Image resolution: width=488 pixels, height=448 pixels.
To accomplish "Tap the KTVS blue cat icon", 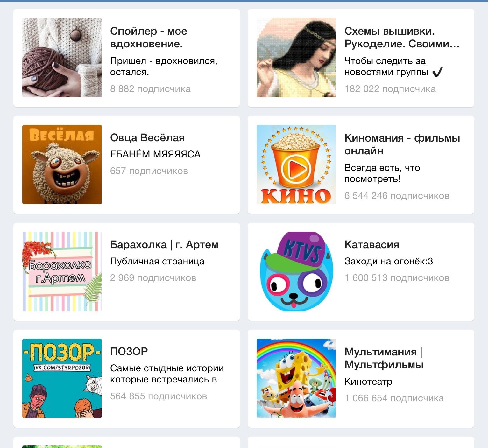I will coord(296,271).
